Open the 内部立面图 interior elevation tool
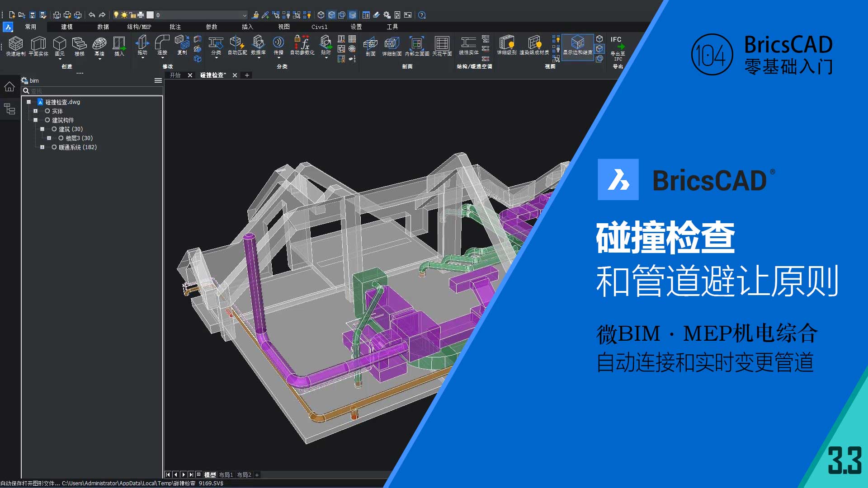This screenshot has width=868, height=488. [416, 44]
